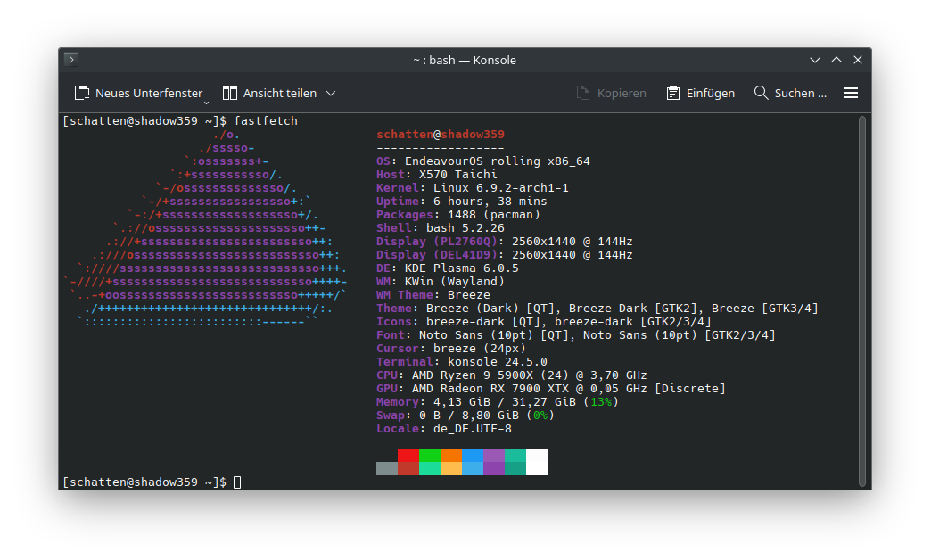Click the terminal vertical scrollbar
Viewport: 931px width, 560px height.
click(x=862, y=301)
